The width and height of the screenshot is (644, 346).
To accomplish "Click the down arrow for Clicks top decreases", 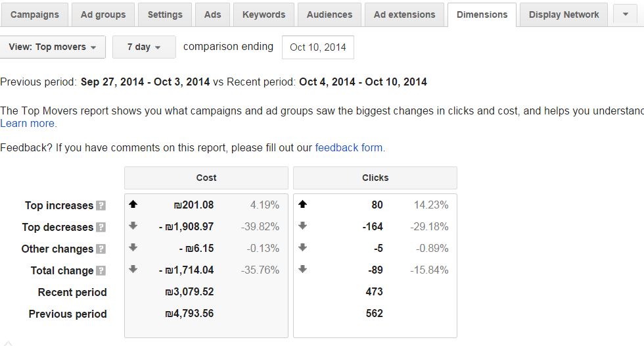I will pyautogui.click(x=302, y=226).
